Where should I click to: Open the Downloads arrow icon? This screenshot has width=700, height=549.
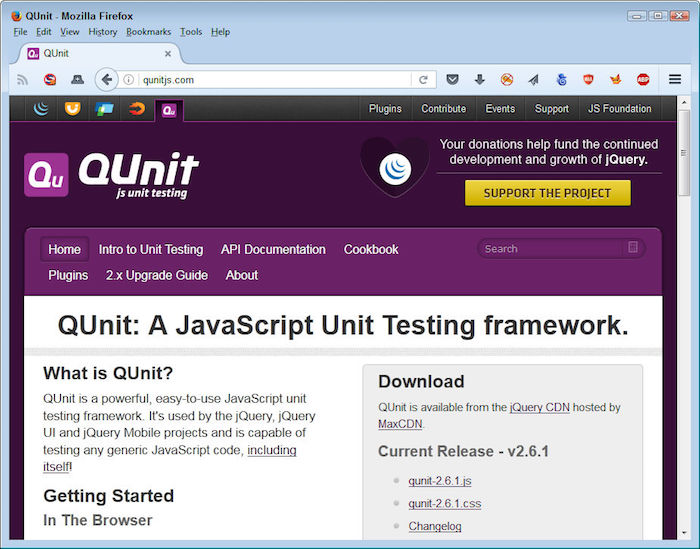coord(479,80)
